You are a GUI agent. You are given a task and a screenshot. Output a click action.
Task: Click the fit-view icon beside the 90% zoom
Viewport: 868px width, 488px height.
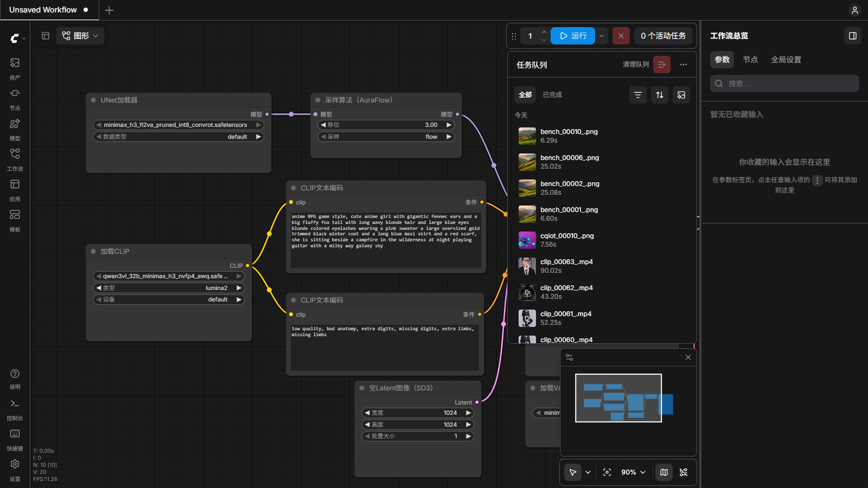607,472
